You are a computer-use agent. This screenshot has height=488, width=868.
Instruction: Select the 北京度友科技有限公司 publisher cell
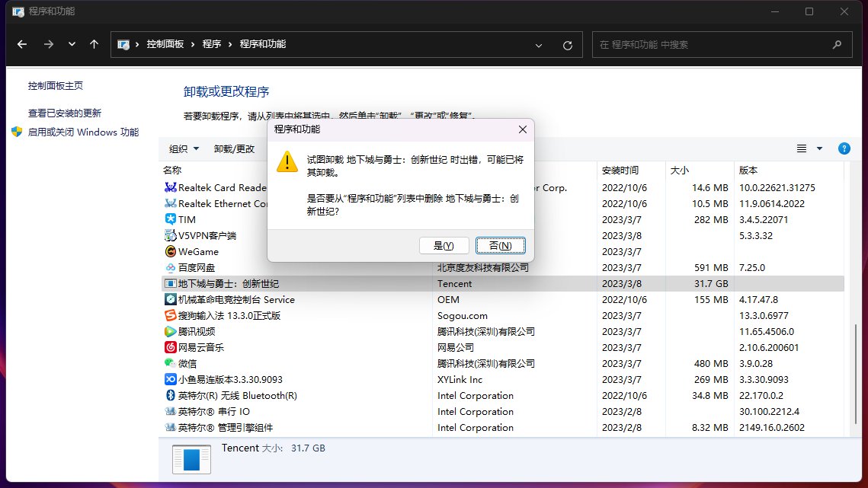[x=482, y=267]
